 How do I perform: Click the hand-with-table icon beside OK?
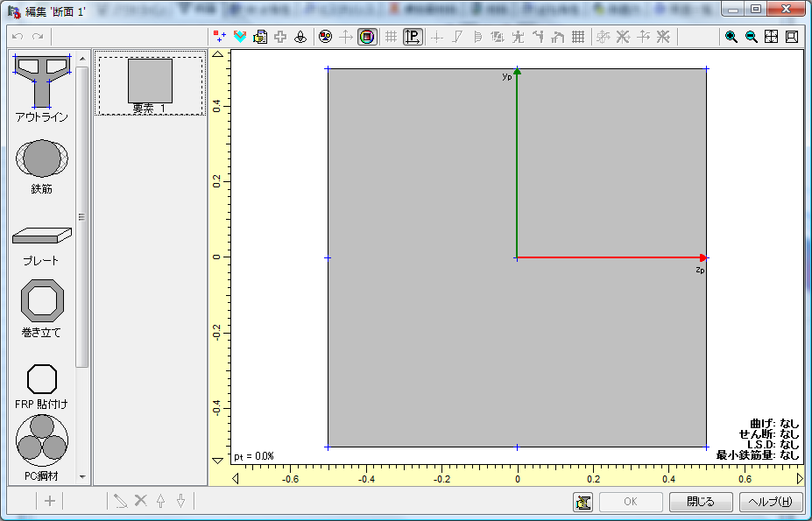tap(583, 502)
